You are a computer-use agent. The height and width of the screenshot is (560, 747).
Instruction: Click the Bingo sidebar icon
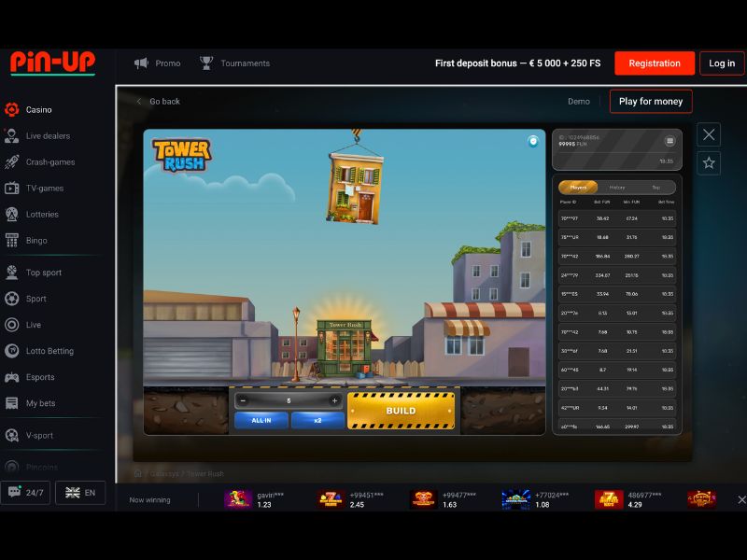point(11,240)
